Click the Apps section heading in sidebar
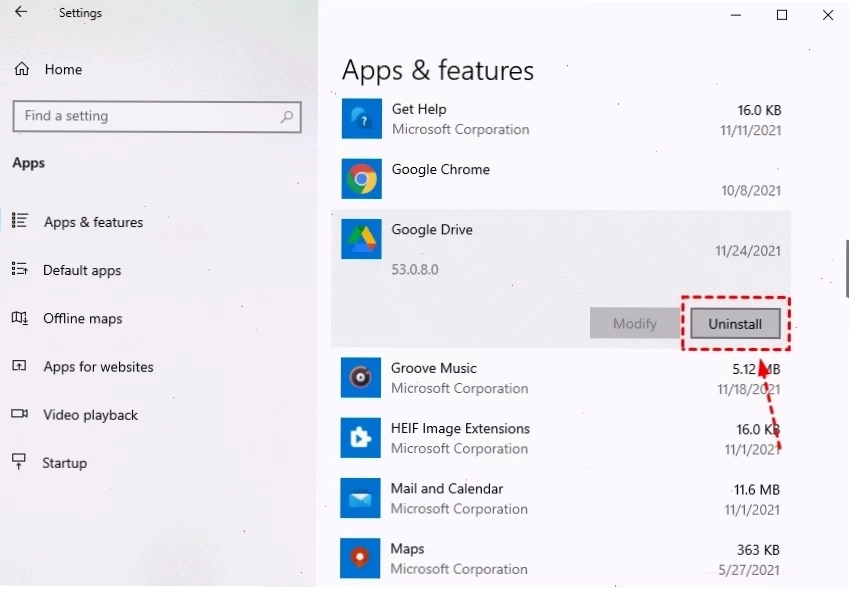This screenshot has height=589, width=849. pos(29,163)
